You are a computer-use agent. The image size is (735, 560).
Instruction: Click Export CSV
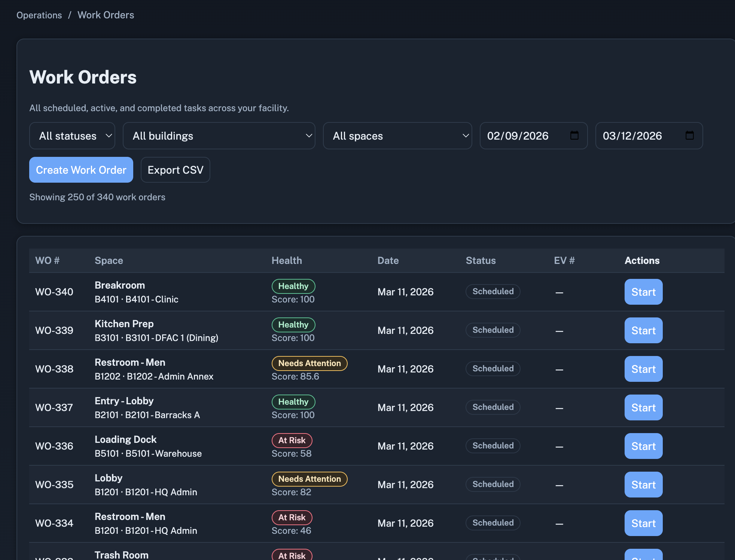click(175, 170)
